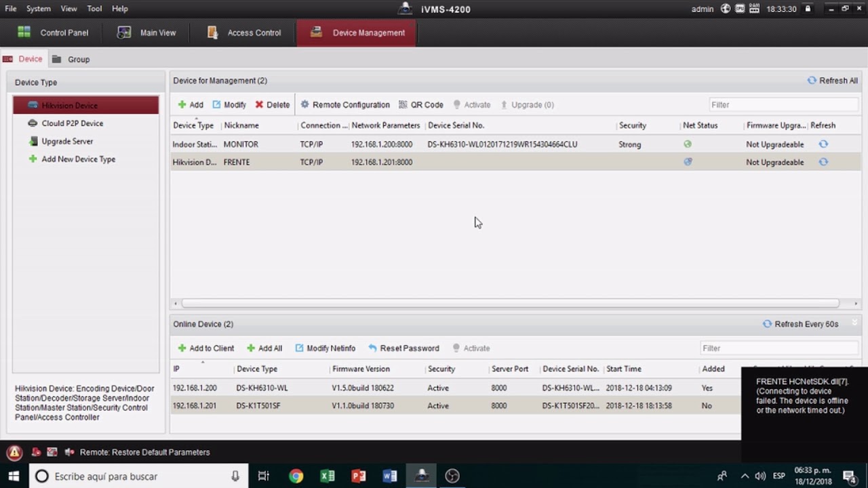Focus the Device for Management filter field
The height and width of the screenshot is (488, 868).
point(783,105)
